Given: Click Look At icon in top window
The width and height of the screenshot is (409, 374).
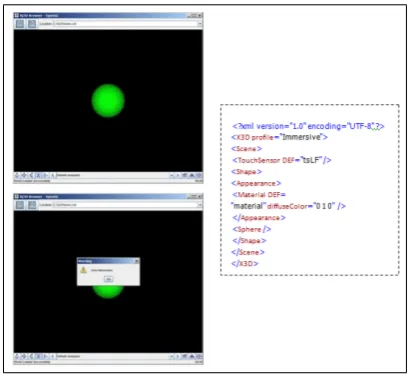Looking at the screenshot, I should pos(199,175).
